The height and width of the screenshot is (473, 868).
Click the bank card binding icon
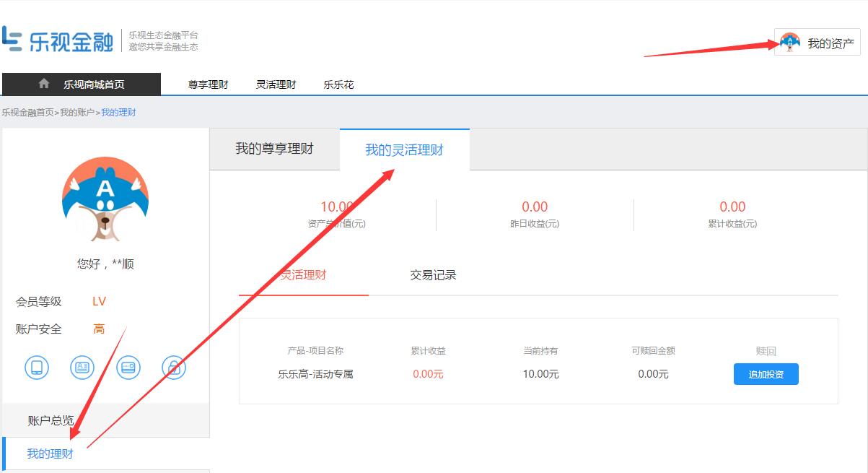pyautogui.click(x=128, y=368)
